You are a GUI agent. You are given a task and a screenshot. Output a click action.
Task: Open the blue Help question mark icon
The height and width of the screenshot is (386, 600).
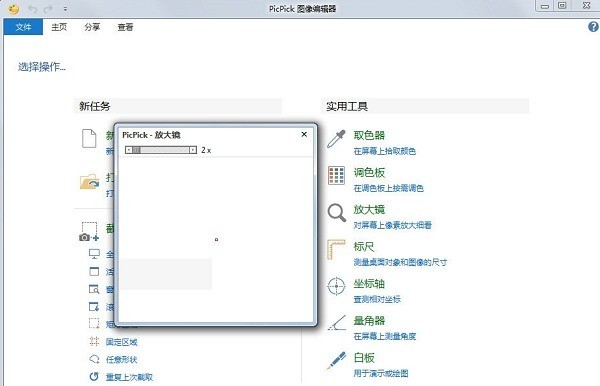(593, 27)
